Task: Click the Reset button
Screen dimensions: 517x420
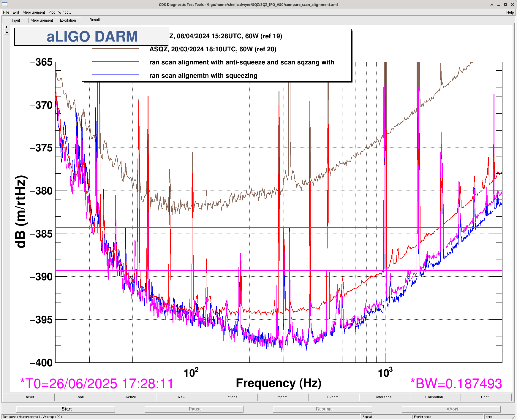Action: click(x=29, y=397)
